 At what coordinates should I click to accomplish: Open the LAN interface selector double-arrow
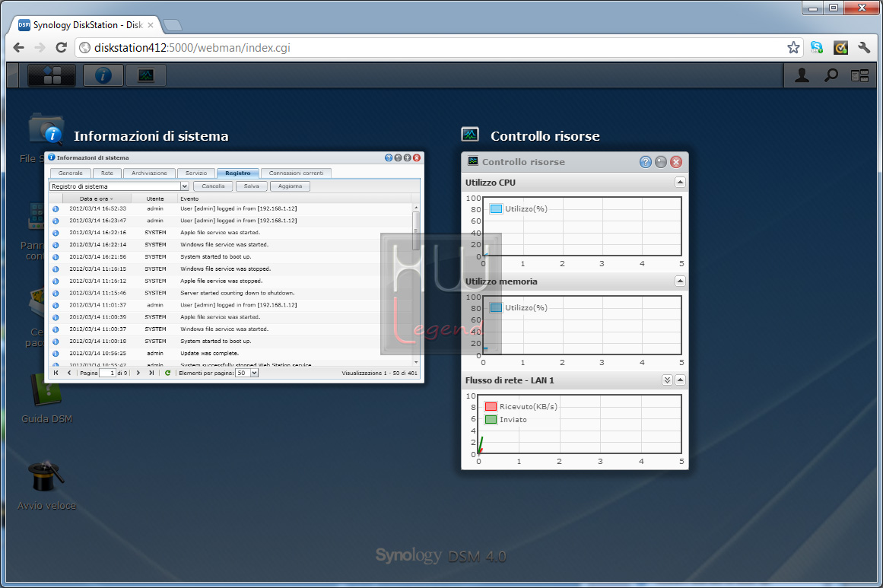coord(667,380)
